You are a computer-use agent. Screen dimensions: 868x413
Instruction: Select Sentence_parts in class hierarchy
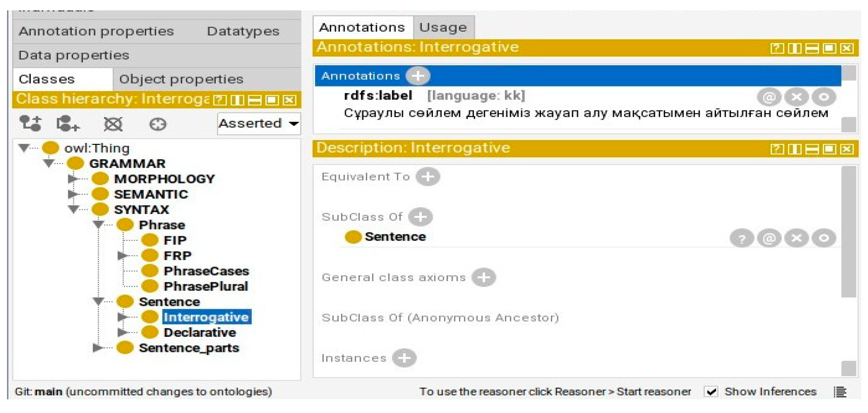189,348
